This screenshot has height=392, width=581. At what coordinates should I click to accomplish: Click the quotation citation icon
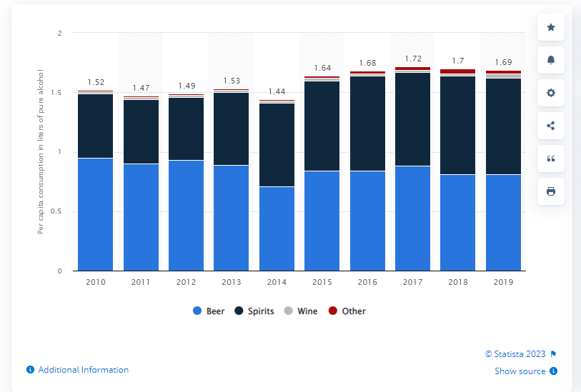(x=550, y=159)
